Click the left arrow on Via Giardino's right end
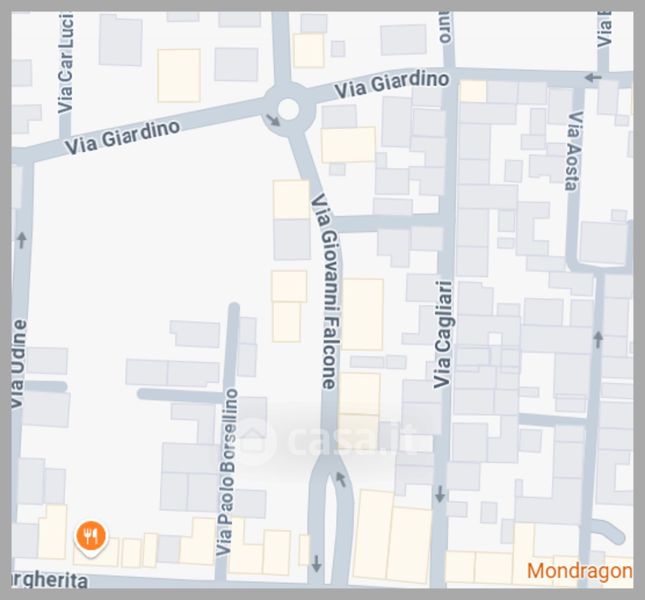The width and height of the screenshot is (645, 600). 593,77
